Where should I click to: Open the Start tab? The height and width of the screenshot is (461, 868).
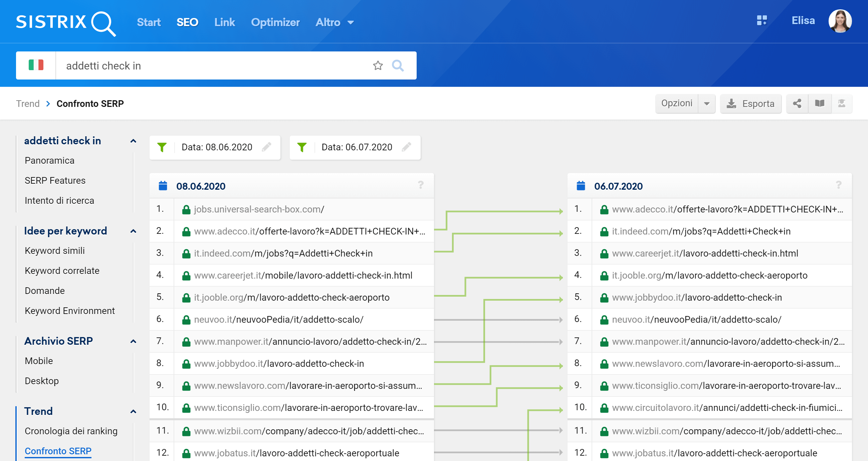coord(149,22)
